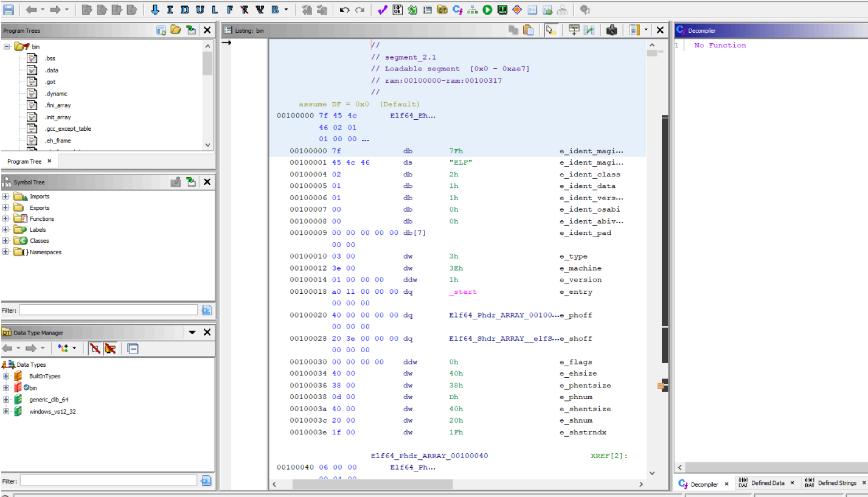Image resolution: width=868 pixels, height=497 pixels.
Task: Toggle the cursor hover mode in Listing toolbar
Action: [550, 30]
